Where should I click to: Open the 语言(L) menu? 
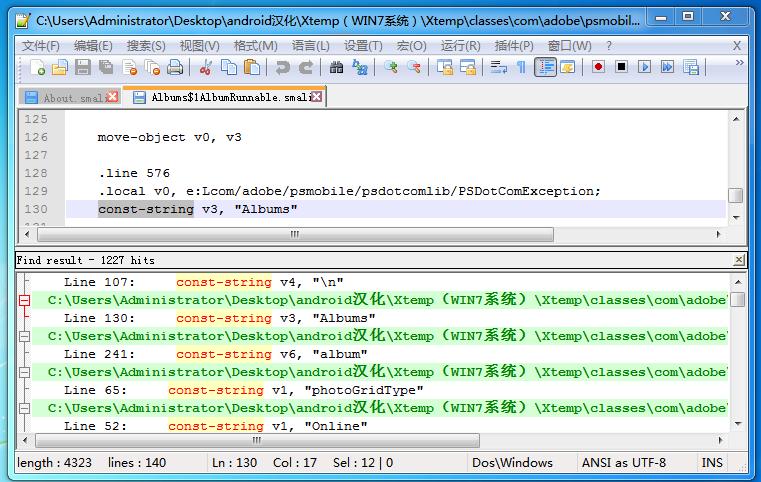311,46
